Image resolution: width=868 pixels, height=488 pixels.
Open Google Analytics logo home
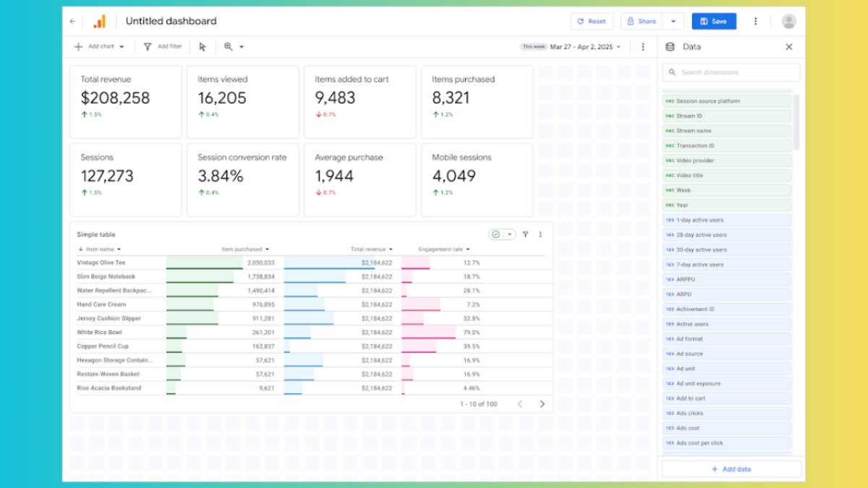click(100, 22)
